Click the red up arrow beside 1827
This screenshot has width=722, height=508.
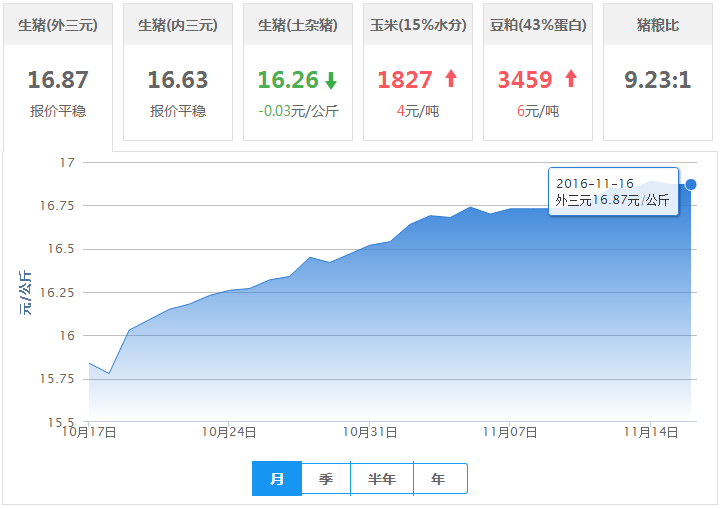[451, 79]
